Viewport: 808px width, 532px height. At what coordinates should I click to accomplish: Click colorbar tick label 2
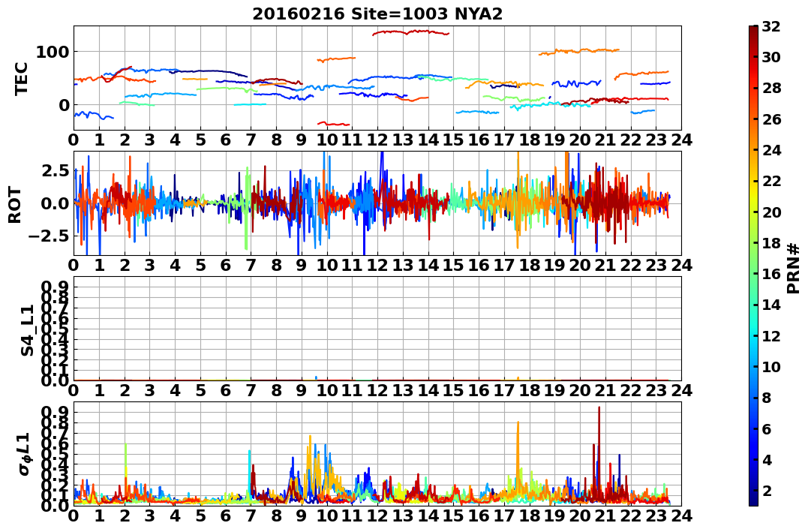(767, 490)
